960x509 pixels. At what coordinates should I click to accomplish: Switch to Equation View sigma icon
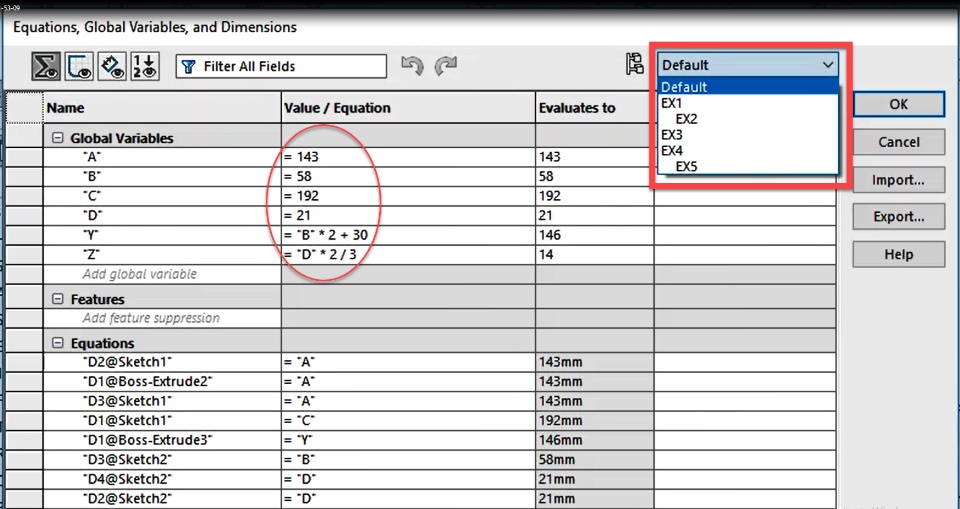pos(46,66)
